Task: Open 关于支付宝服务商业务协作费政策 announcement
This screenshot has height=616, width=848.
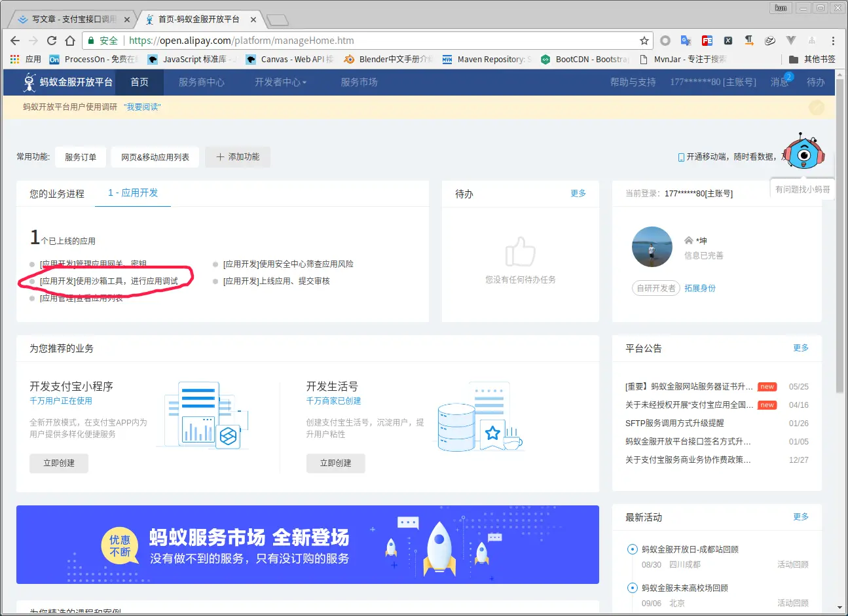Action: pos(688,460)
